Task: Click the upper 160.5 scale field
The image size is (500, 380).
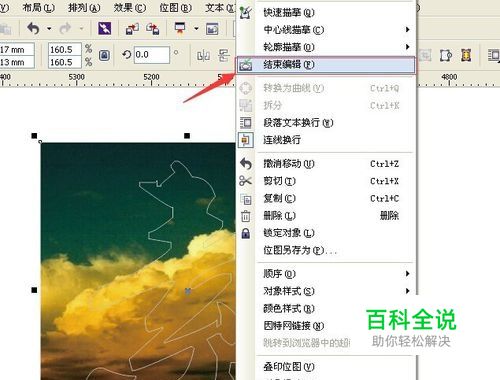Action: tap(64, 49)
